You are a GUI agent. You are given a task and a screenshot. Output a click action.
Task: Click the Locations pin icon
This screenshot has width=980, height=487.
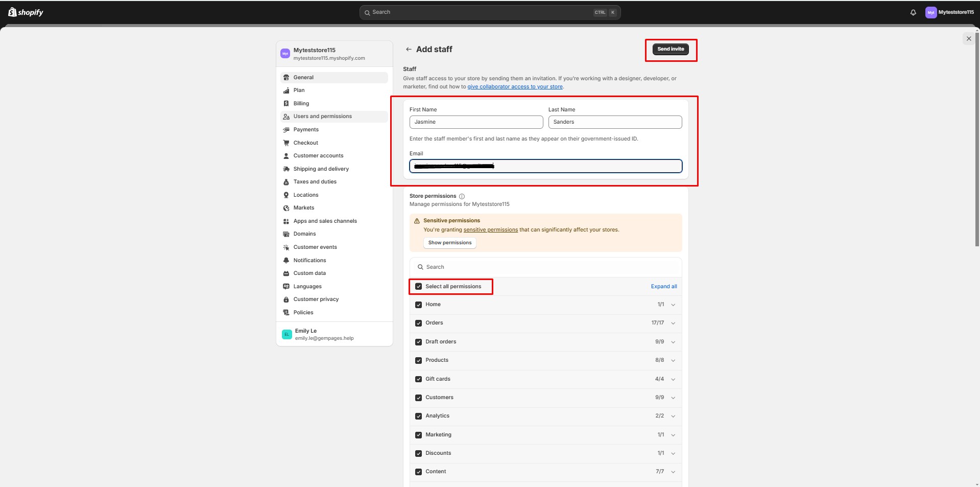click(x=286, y=195)
